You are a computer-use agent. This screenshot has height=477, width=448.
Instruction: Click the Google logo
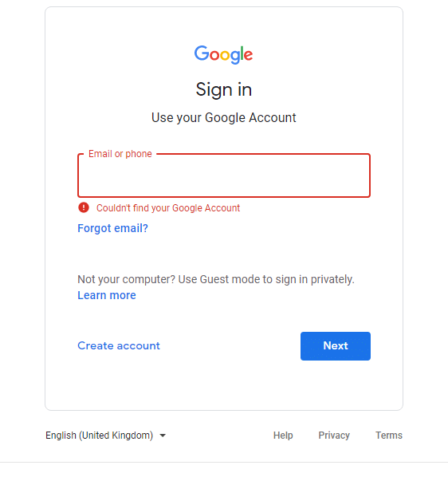(223, 54)
